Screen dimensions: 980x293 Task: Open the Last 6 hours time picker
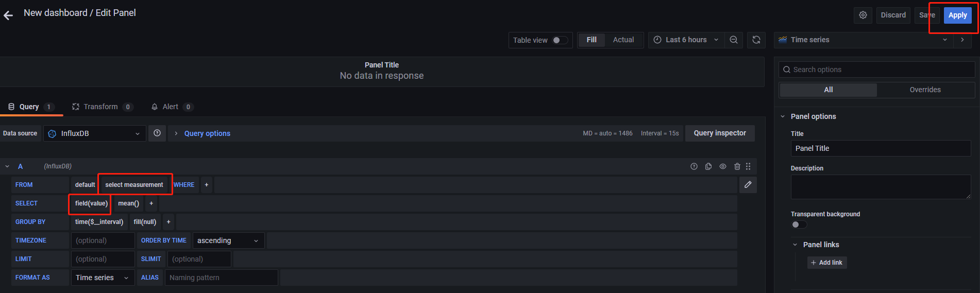686,40
